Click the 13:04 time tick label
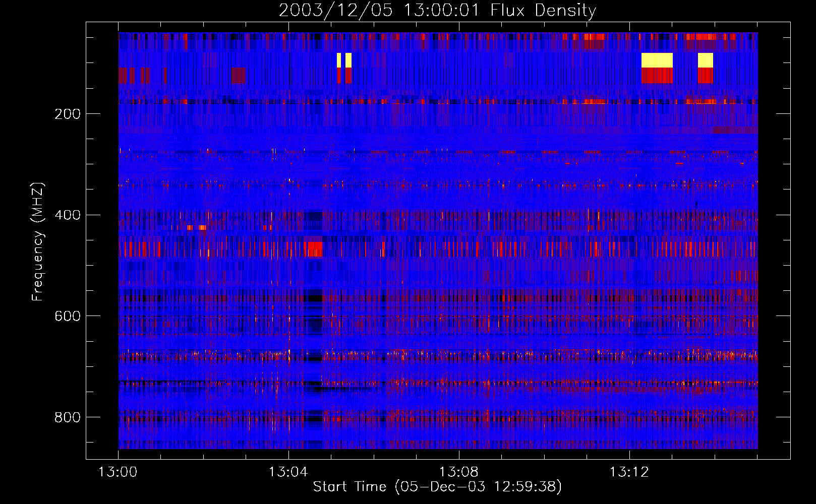The width and height of the screenshot is (816, 504). point(288,472)
